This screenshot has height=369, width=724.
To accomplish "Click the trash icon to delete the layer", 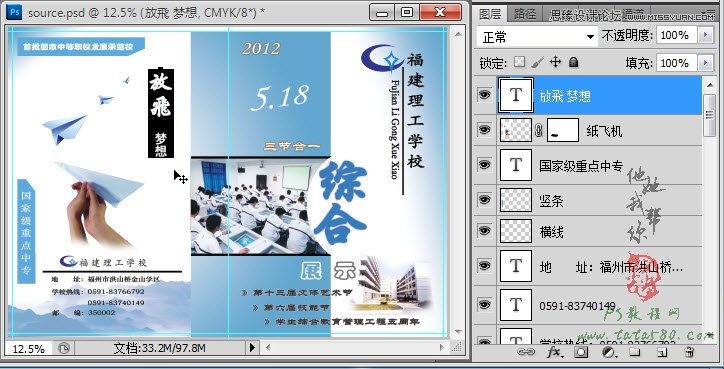I will click(x=688, y=352).
